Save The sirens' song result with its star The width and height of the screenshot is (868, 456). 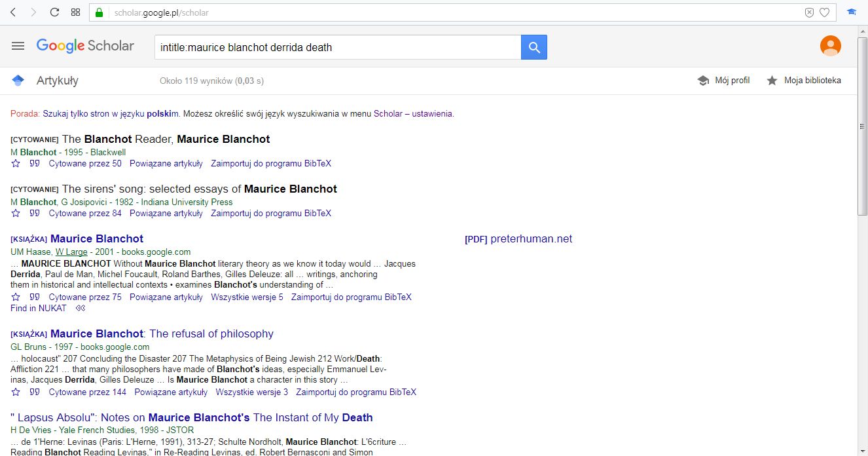click(15, 213)
